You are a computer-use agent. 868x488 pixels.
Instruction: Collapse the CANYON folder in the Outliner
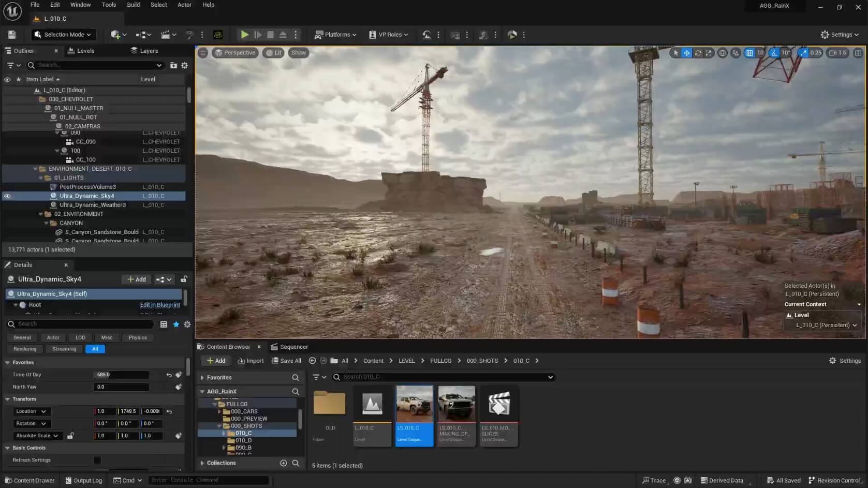click(46, 223)
